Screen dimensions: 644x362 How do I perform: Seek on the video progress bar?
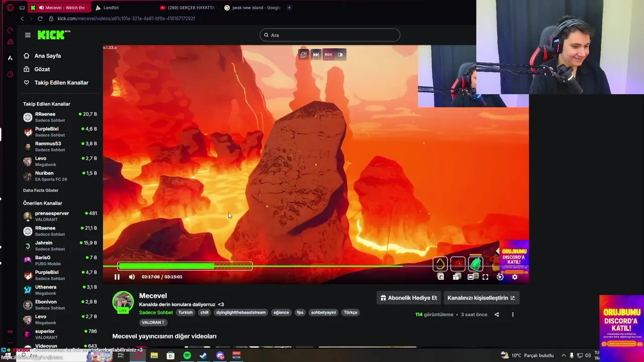pos(316,266)
